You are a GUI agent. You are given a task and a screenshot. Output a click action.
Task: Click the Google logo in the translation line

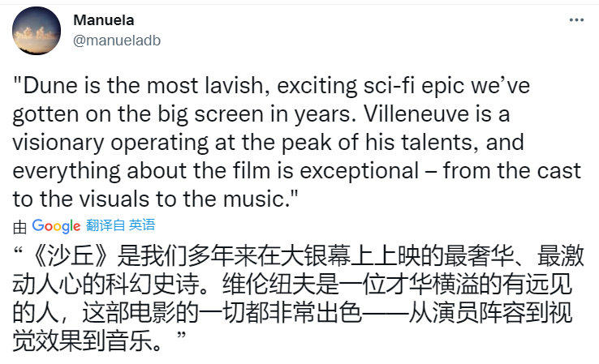point(56,225)
